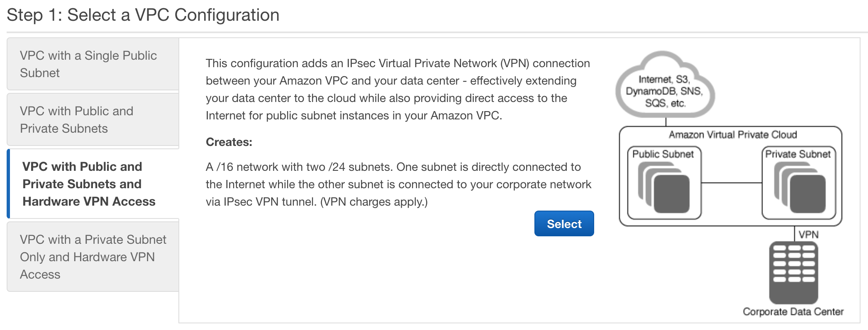This screenshot has width=868, height=330.
Task: Click the IPsec VPN configuration description paragraph
Action: tap(398, 89)
